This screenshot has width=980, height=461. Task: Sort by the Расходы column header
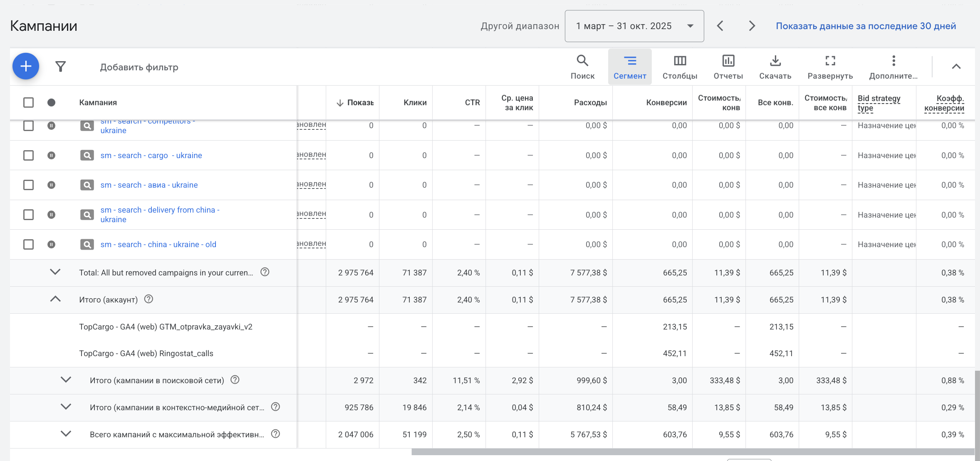coord(590,102)
